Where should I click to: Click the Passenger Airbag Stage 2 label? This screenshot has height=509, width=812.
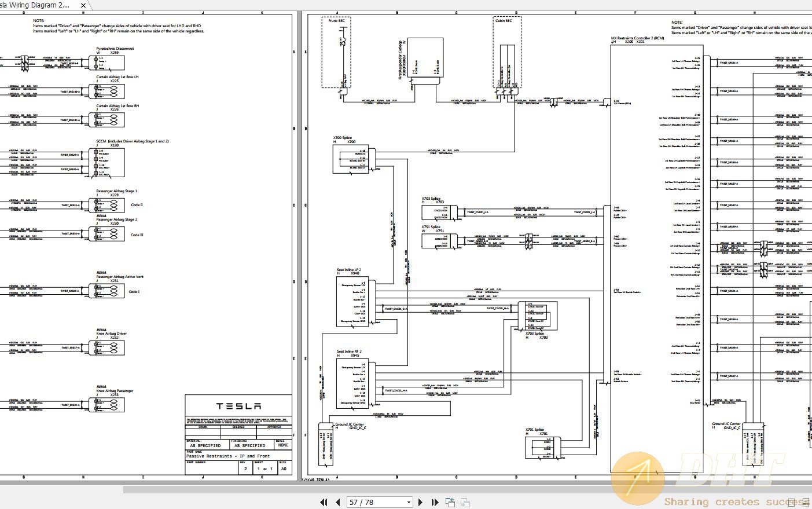tap(116, 219)
